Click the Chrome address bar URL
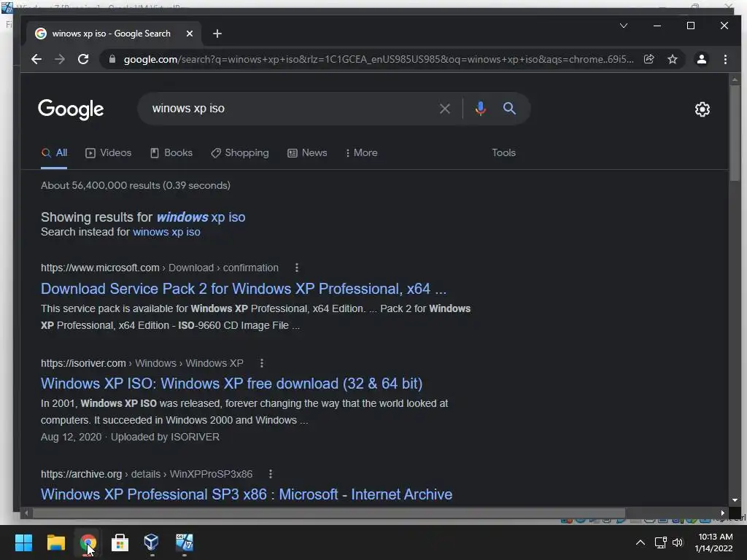The width and height of the screenshot is (747, 560). 379,59
